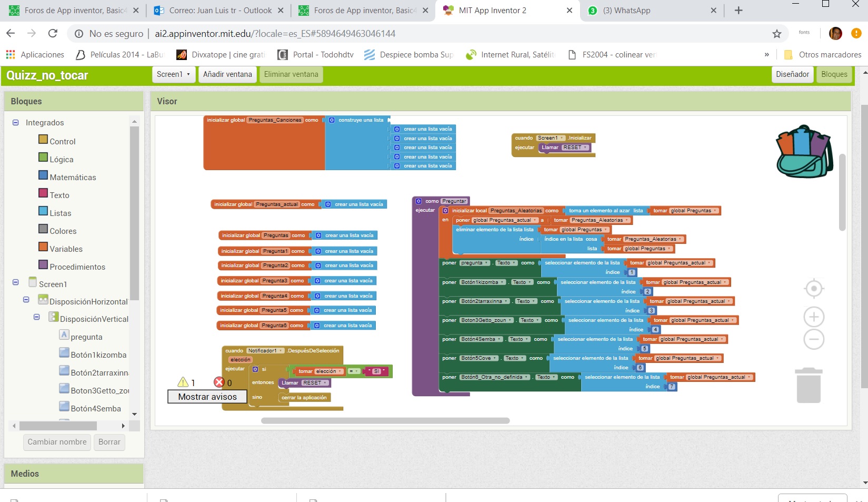This screenshot has height=502, width=868.
Task: Zoom out with the minus icon
Action: (814, 339)
